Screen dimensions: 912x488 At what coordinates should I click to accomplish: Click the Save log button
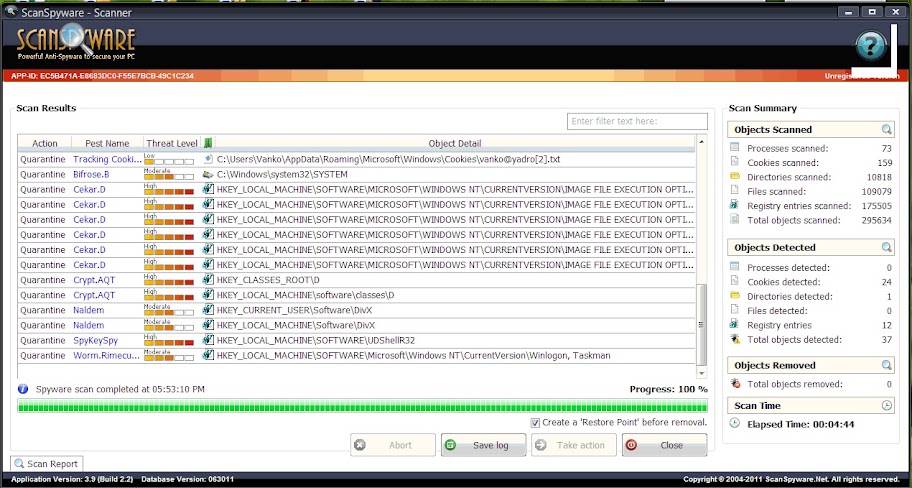click(483, 445)
